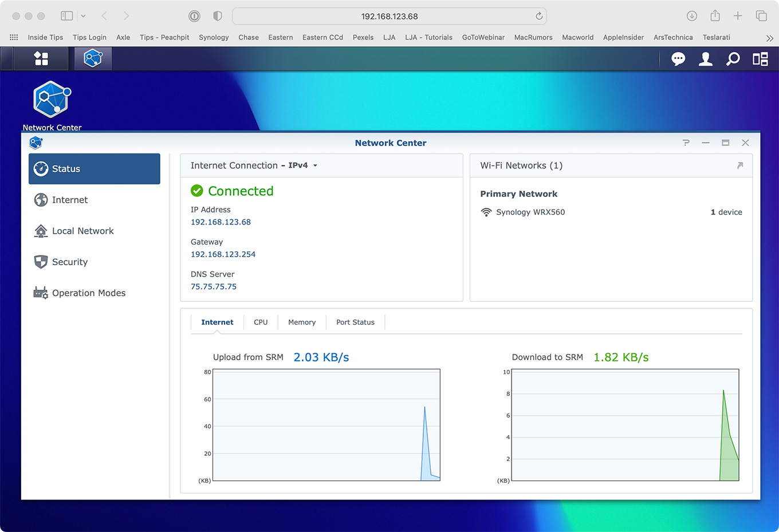Select the Memory tab
Image resolution: width=779 pixels, height=532 pixels.
click(x=302, y=322)
